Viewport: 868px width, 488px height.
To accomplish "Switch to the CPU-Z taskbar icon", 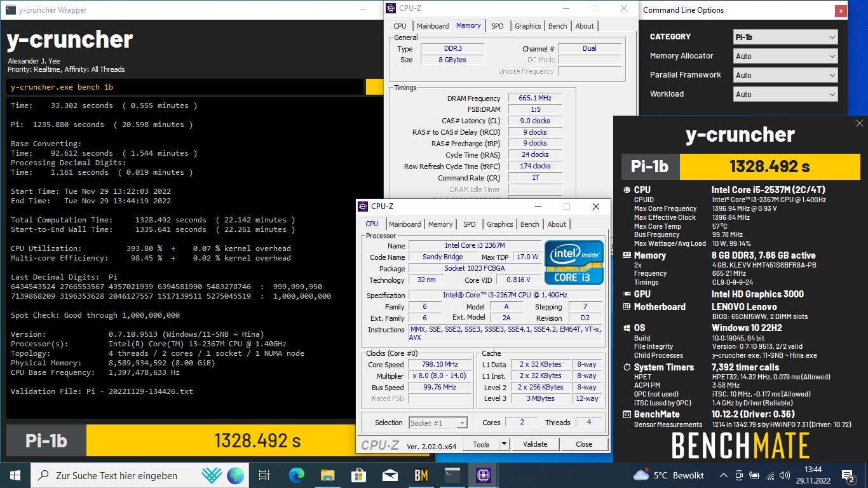I will pyautogui.click(x=483, y=475).
